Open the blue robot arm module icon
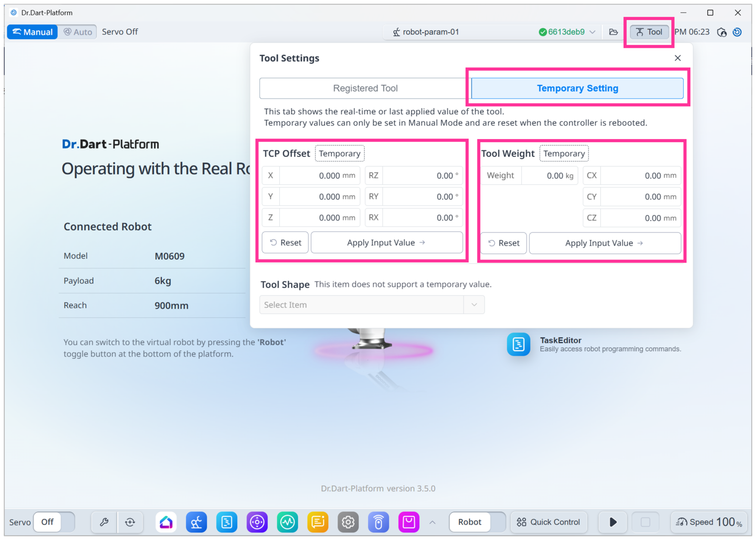 tap(196, 522)
